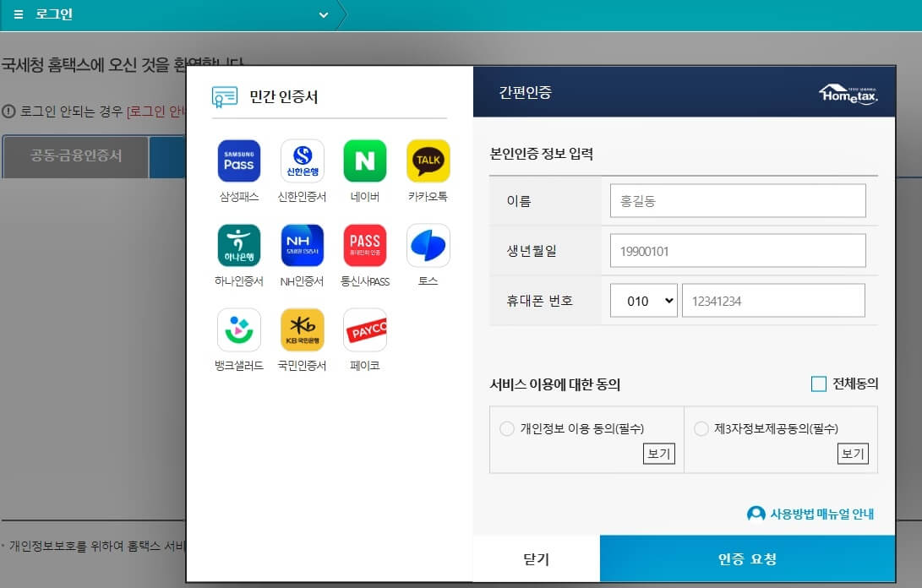Select the PAYCO certificate icon
922x588 pixels.
[x=364, y=329]
